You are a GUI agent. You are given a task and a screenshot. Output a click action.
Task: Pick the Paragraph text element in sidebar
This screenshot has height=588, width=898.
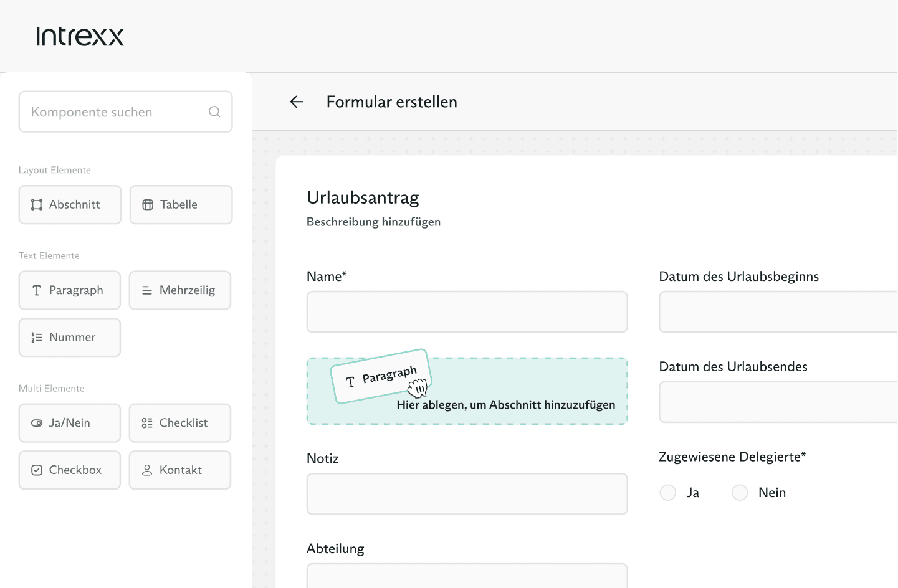[70, 290]
